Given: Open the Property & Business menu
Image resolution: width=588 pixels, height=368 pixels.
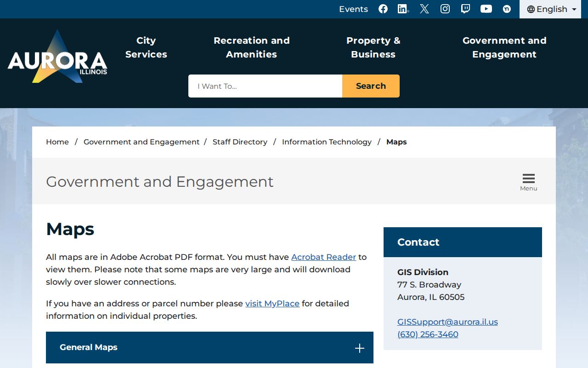Looking at the screenshot, I should tap(373, 47).
